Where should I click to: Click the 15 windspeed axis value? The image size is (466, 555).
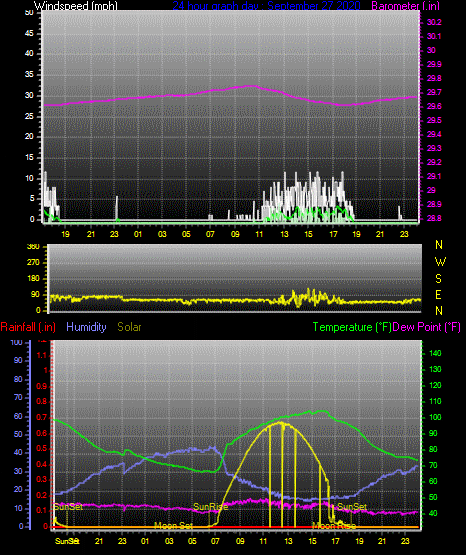click(x=29, y=158)
